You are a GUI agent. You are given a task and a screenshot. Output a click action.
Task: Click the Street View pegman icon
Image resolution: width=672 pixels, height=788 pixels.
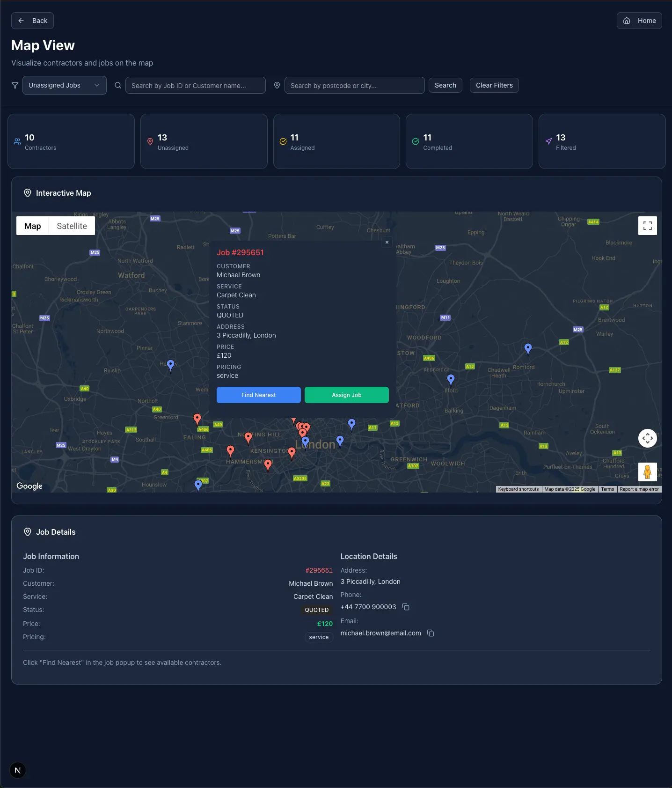[x=648, y=472]
